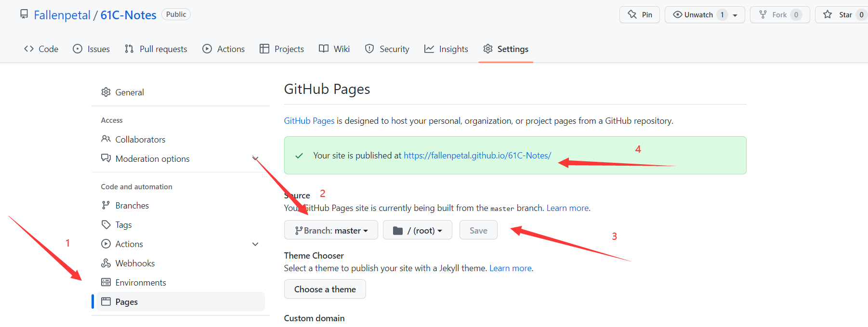Click the Webhooks icon in sidebar

click(106, 263)
